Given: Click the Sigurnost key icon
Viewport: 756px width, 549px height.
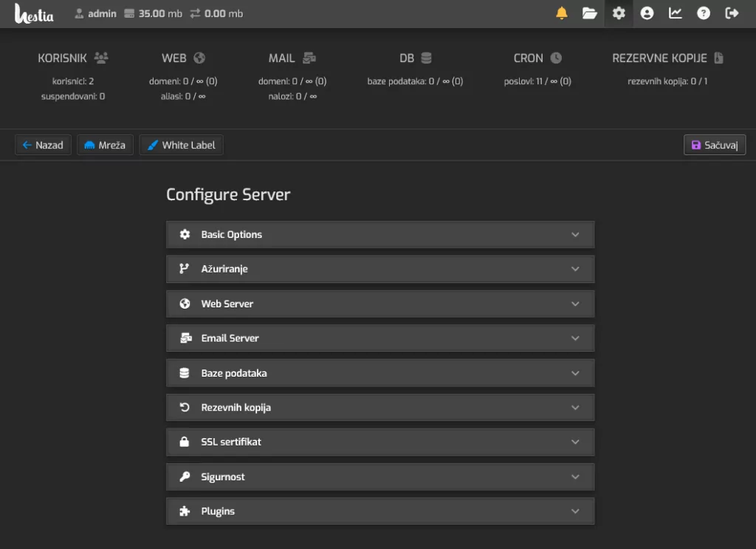Looking at the screenshot, I should pos(185,477).
